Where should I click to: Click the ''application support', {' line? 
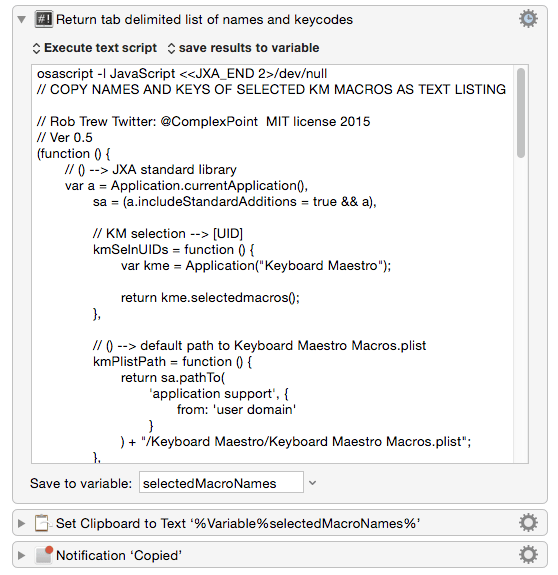(x=219, y=393)
